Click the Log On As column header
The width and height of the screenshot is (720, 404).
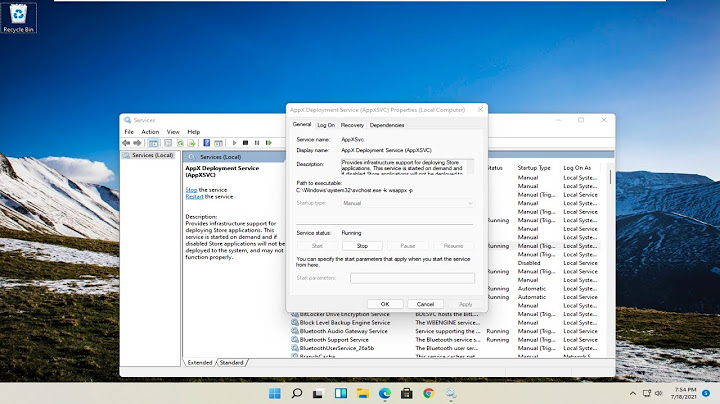point(577,168)
